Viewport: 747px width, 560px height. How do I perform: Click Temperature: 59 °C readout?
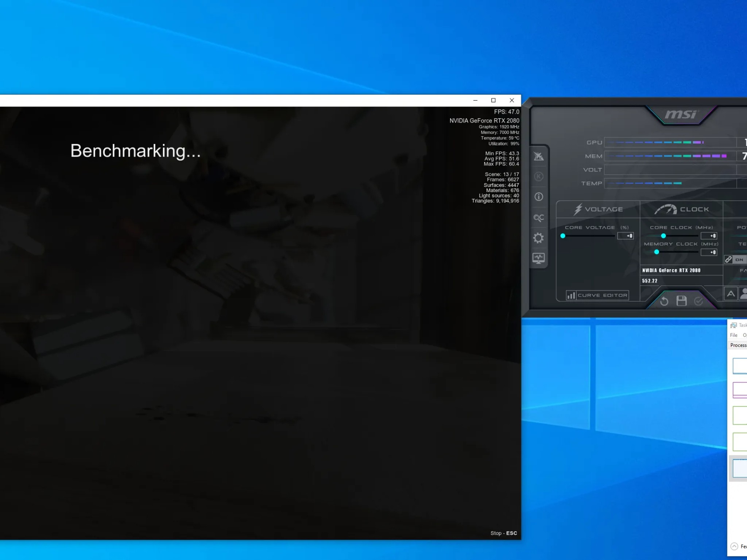coord(500,138)
